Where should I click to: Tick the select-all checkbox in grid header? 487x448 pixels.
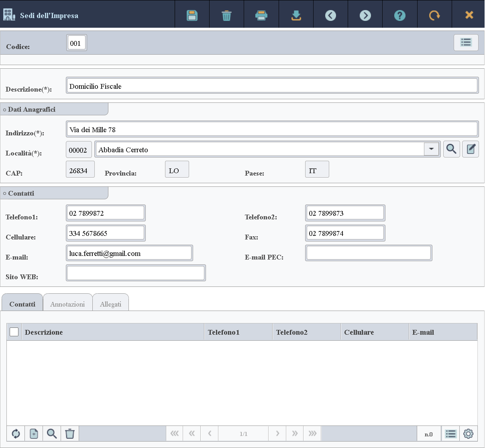pyautogui.click(x=14, y=332)
